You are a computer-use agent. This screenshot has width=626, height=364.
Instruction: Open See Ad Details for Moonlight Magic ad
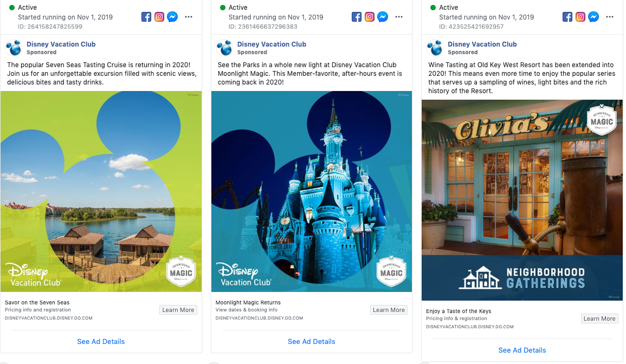pos(312,342)
